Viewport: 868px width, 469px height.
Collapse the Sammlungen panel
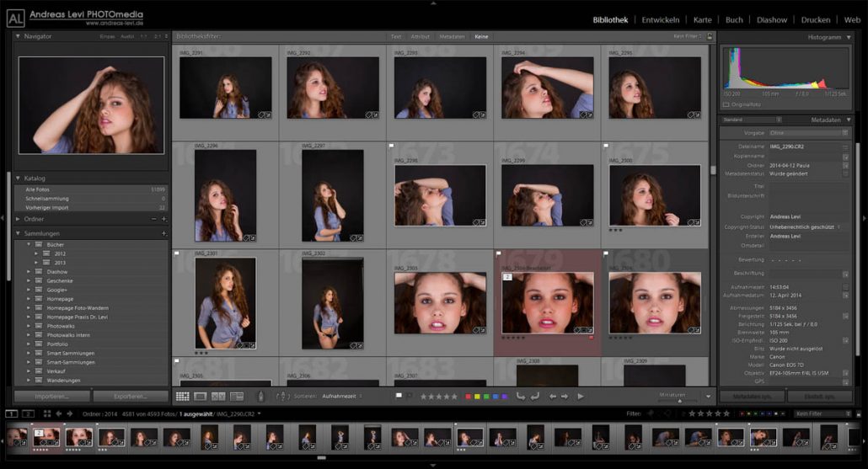[18, 233]
